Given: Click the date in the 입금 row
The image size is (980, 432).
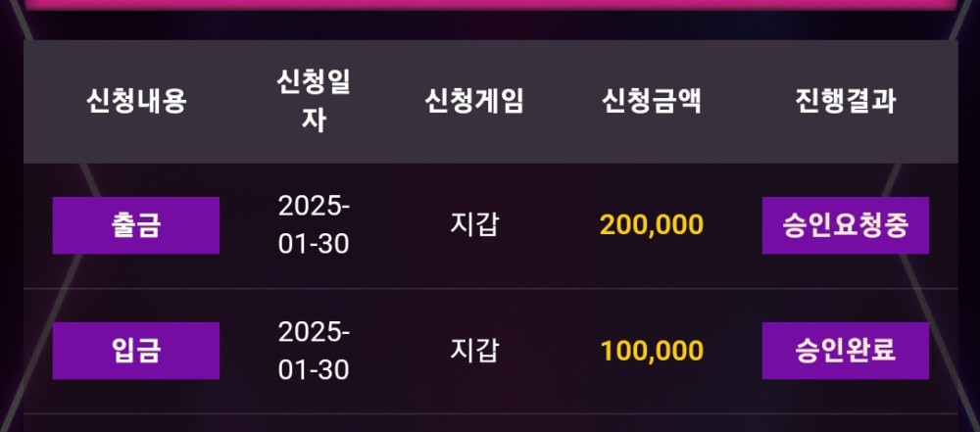Looking at the screenshot, I should [x=314, y=351].
